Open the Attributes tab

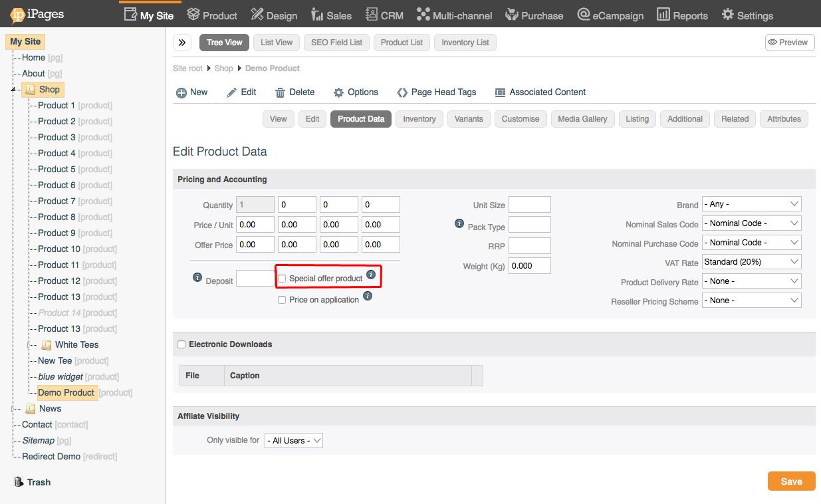pyautogui.click(x=784, y=119)
